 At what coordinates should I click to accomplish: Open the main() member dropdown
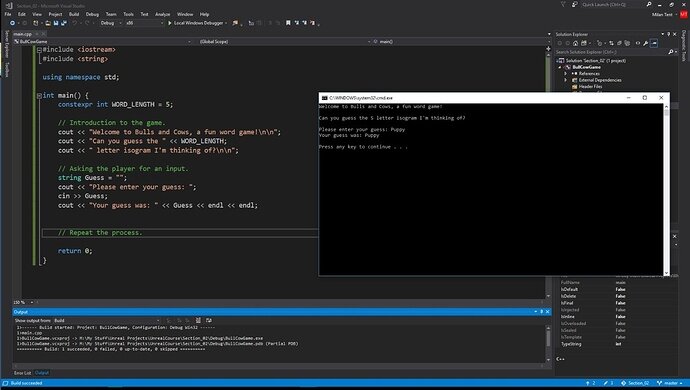pyautogui.click(x=460, y=41)
